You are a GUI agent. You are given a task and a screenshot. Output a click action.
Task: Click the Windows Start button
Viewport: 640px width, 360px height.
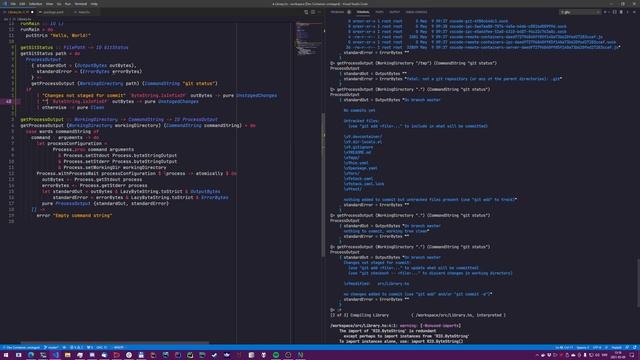pyautogui.click(x=6, y=355)
